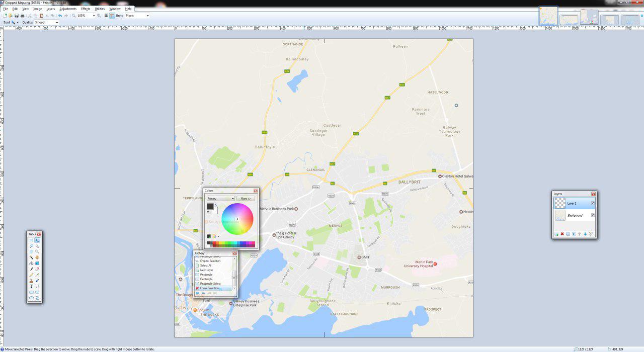Select the Text tool

[31, 286]
